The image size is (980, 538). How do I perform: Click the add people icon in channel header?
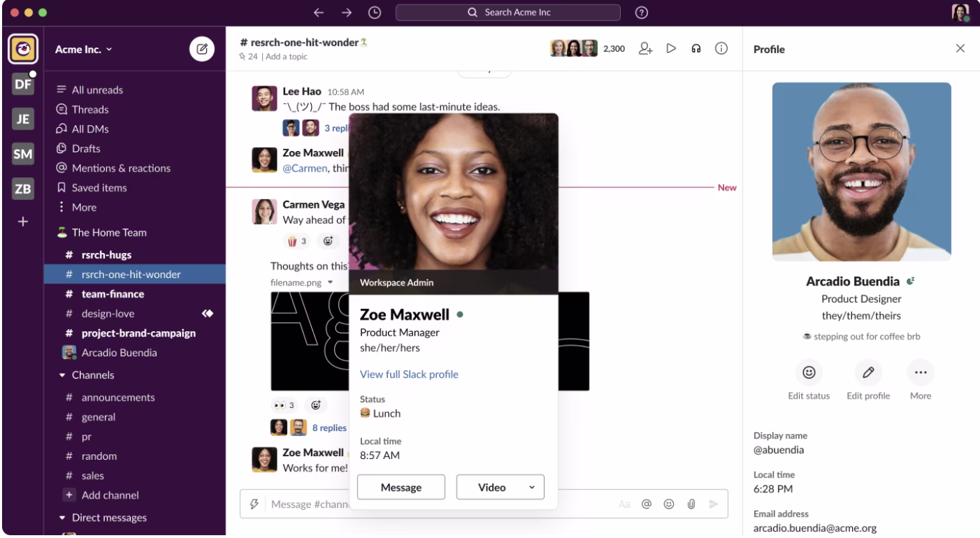[646, 48]
